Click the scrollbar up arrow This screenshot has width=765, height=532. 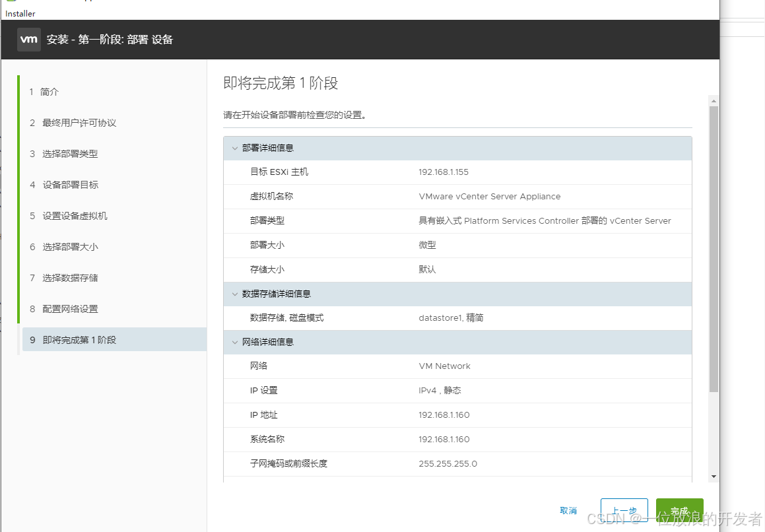pos(714,102)
